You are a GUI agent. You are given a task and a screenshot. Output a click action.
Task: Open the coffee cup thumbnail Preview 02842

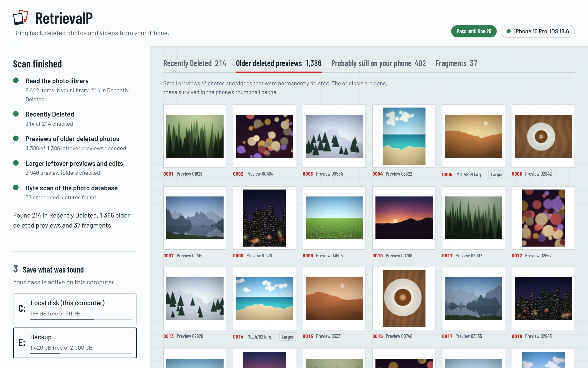[543, 136]
